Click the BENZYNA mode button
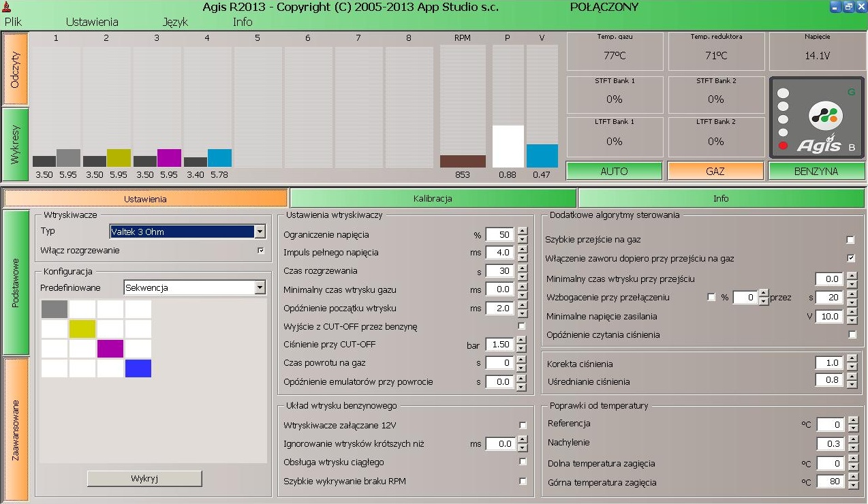 [x=816, y=171]
